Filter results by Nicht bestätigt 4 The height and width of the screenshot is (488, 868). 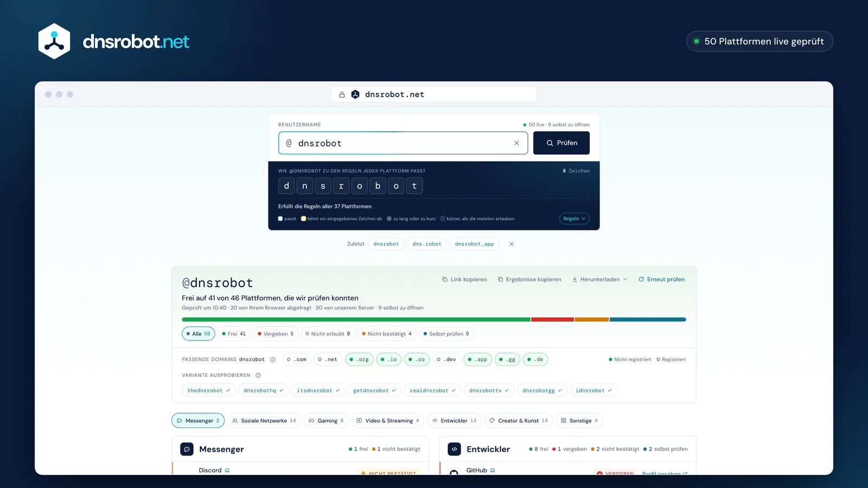point(387,334)
